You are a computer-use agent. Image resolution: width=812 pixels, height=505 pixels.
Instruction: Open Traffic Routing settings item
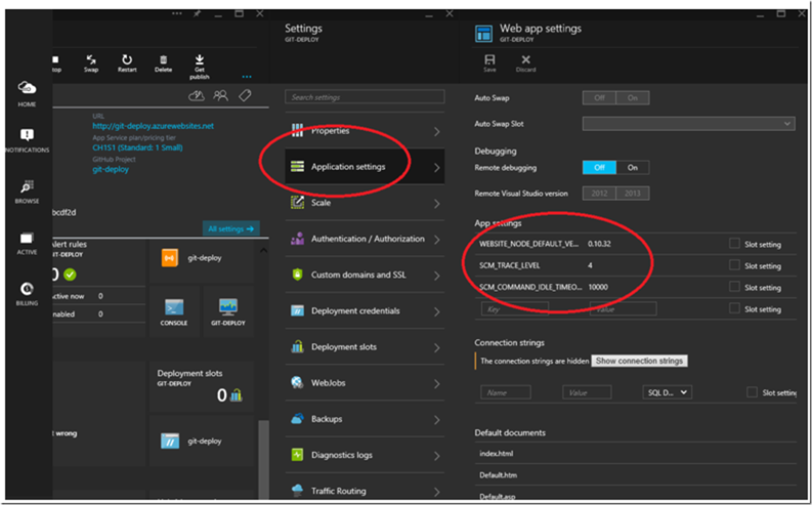(364, 489)
